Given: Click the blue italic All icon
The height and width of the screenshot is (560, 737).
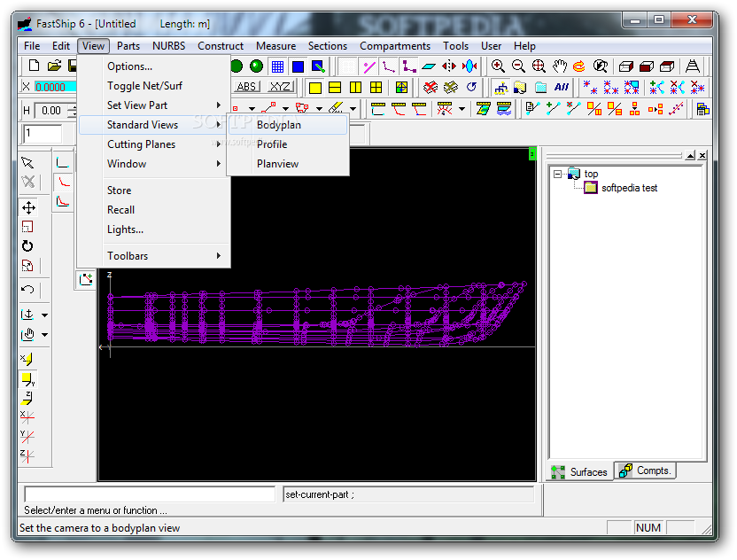Looking at the screenshot, I should coord(562,87).
